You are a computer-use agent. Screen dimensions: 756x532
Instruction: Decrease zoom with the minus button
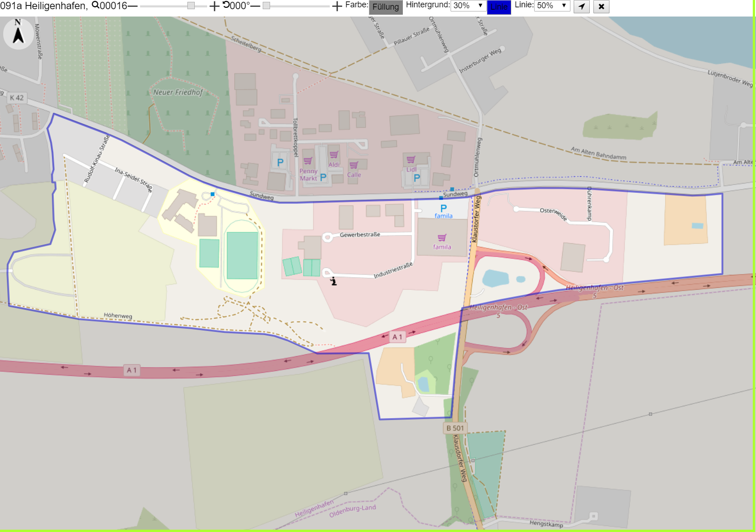point(133,6)
